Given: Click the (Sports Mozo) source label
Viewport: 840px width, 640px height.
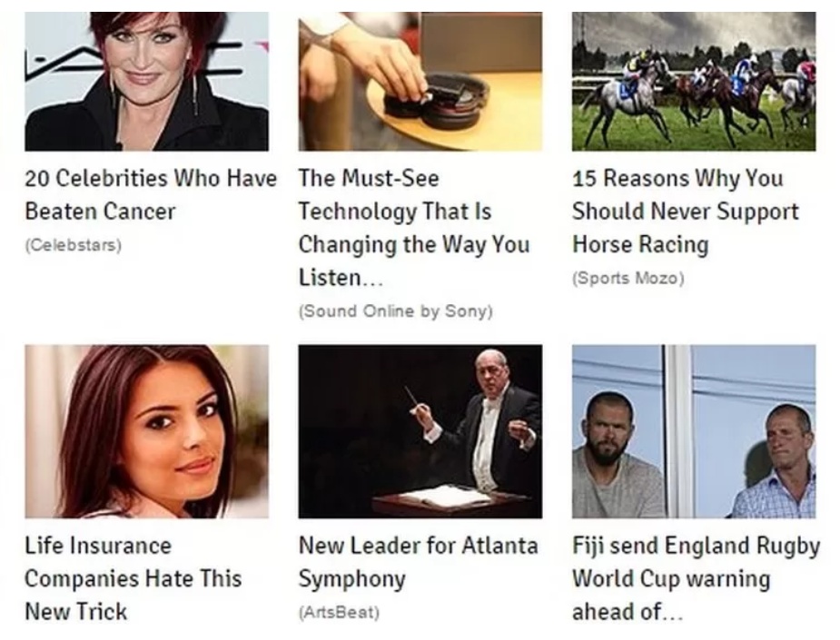Looking at the screenshot, I should (628, 278).
